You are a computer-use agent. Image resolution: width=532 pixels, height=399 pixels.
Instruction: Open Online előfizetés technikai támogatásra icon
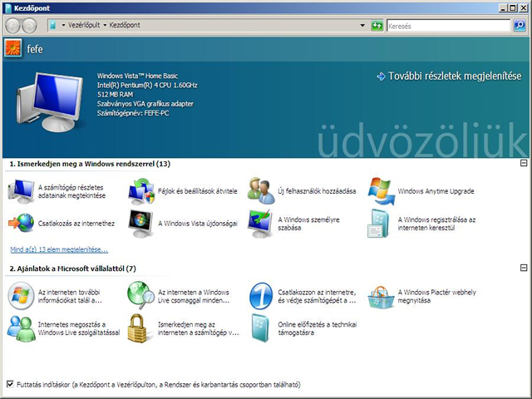coord(260,328)
